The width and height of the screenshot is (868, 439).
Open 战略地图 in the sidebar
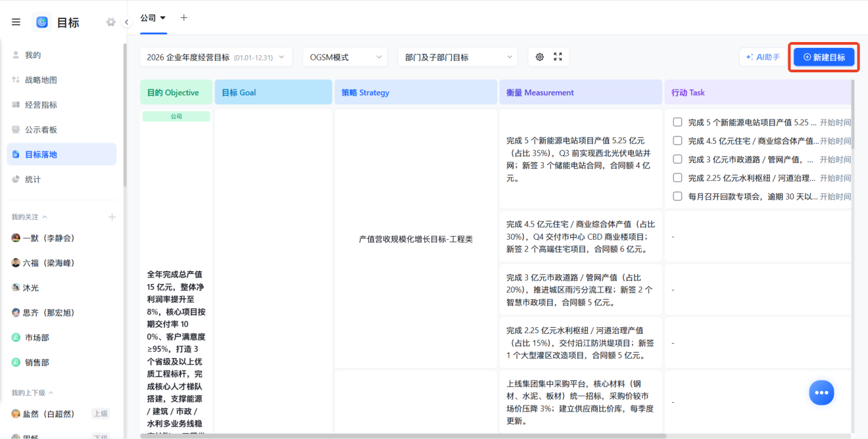pyautogui.click(x=62, y=80)
